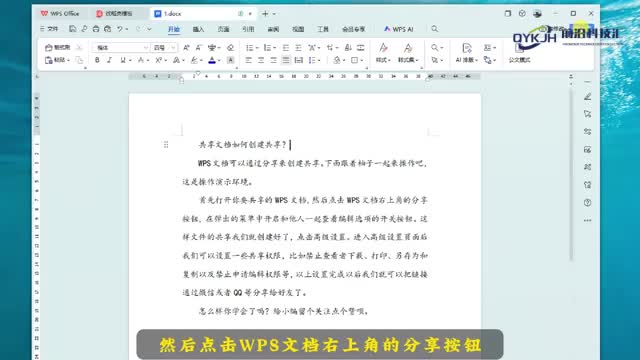
Task: Click pen icon in right sidebar
Action: [588, 97]
